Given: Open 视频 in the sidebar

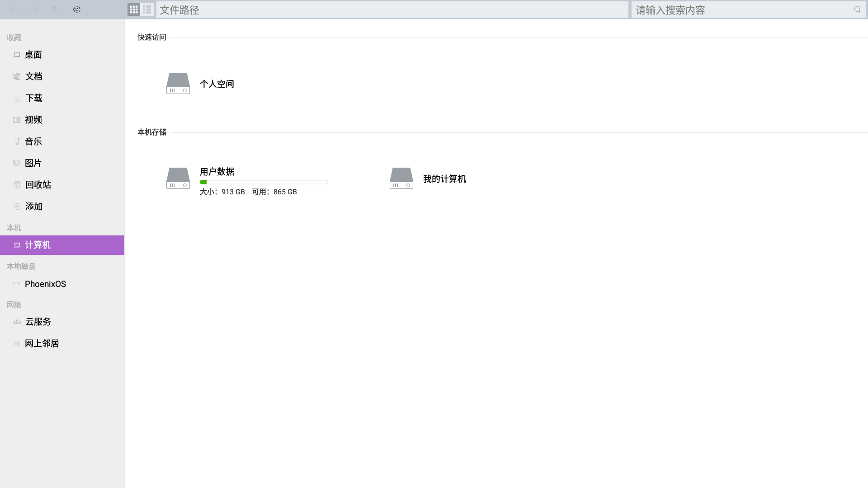Looking at the screenshot, I should click(62, 120).
